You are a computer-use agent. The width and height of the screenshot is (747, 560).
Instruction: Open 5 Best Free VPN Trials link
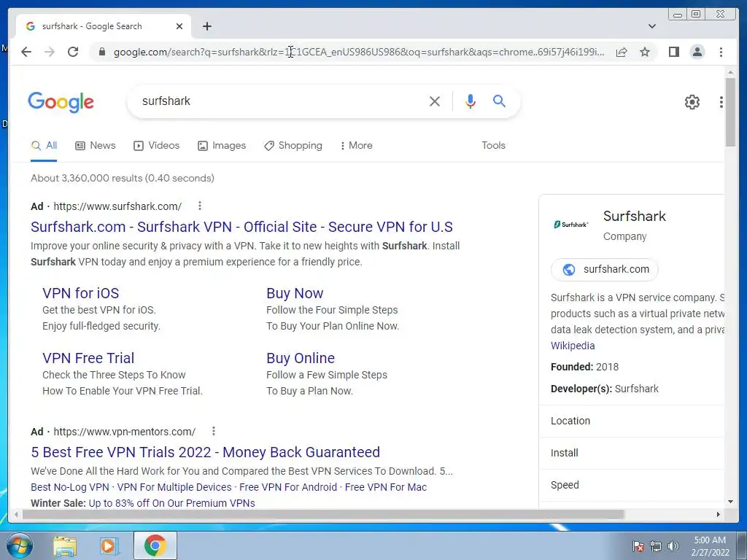pyautogui.click(x=205, y=452)
